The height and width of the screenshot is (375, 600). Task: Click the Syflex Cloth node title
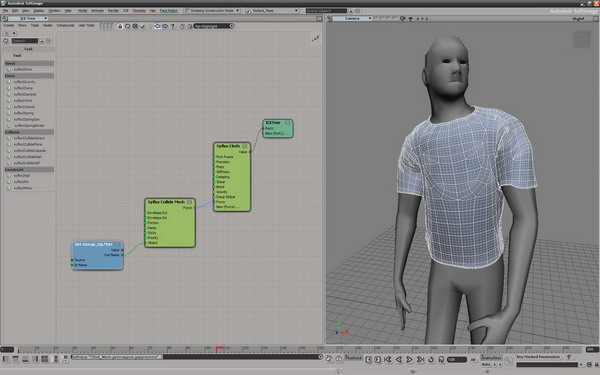(228, 146)
